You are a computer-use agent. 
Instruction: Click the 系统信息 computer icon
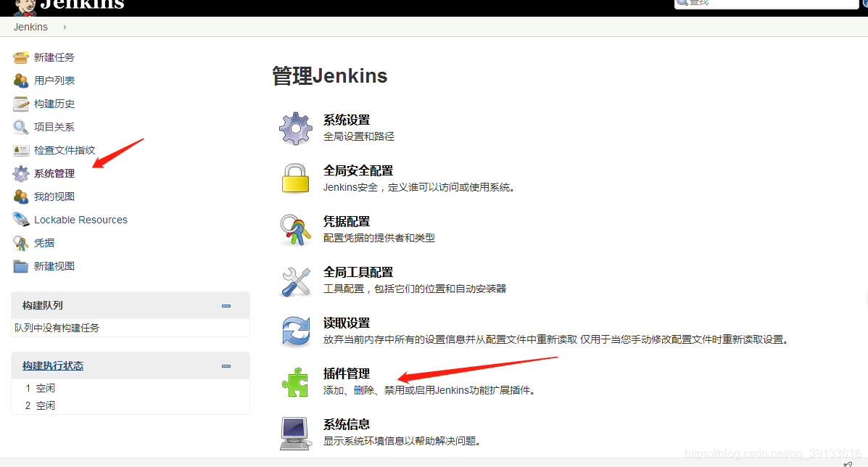[295, 433]
